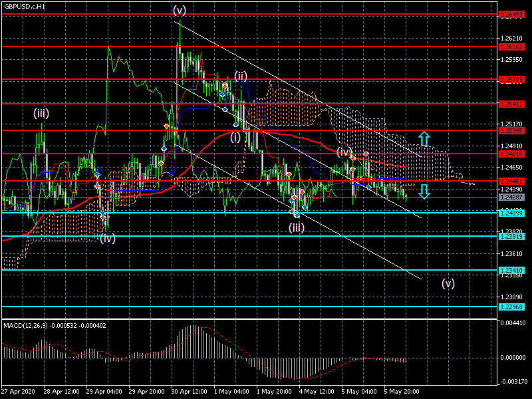Screen dimensions: 532x399
Task: Select the (i) wave label
Action: coord(235,138)
